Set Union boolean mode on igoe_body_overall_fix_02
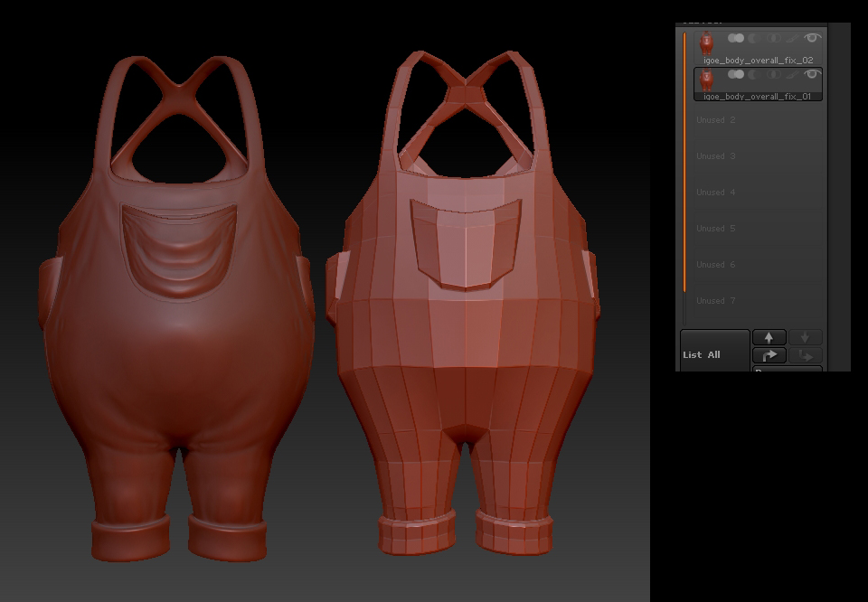The width and height of the screenshot is (868, 602). pyautogui.click(x=737, y=39)
